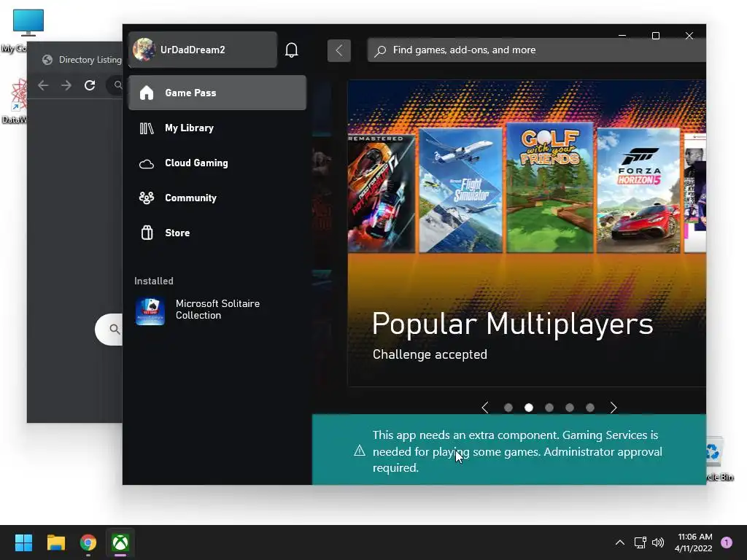The height and width of the screenshot is (560, 747).
Task: Click the My Library books icon
Action: click(147, 128)
